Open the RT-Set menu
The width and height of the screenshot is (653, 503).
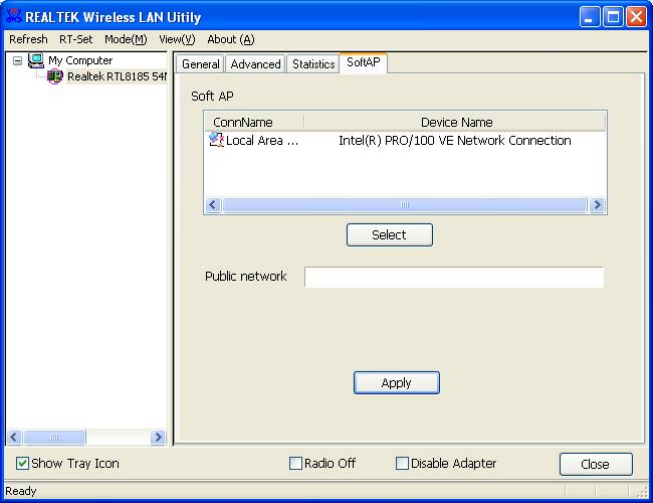pos(76,39)
